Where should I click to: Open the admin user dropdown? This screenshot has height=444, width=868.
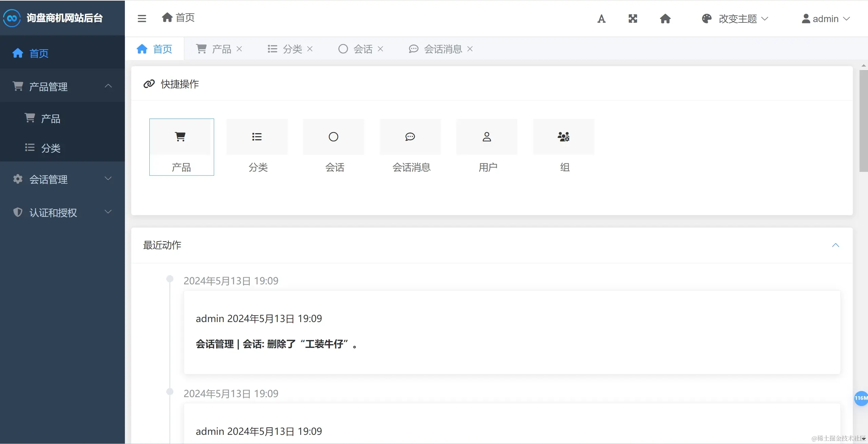(x=826, y=19)
